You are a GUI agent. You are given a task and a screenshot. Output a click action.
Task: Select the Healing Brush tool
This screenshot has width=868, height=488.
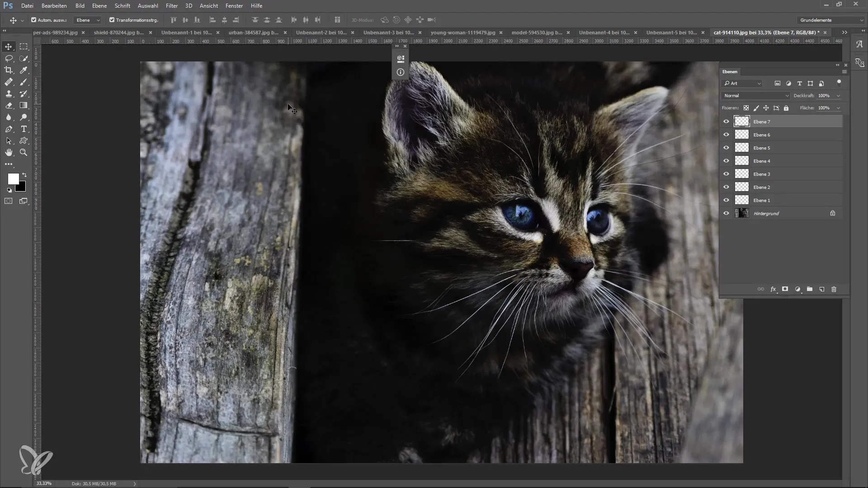9,82
